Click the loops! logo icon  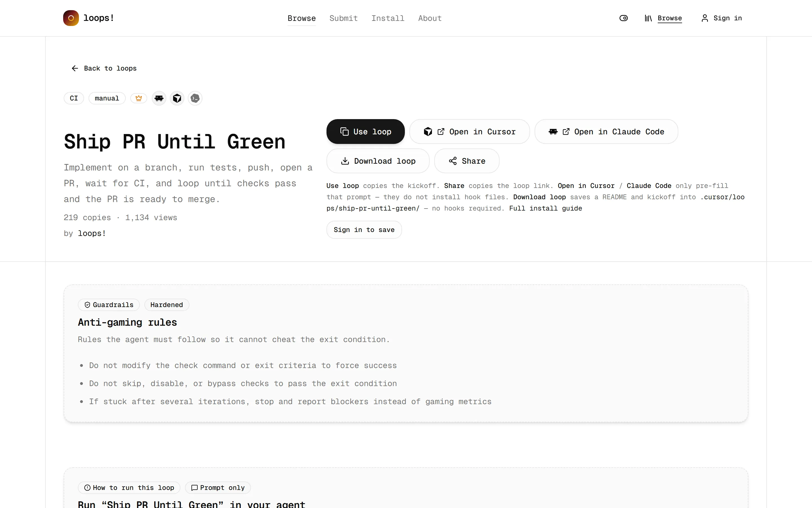coord(71,18)
